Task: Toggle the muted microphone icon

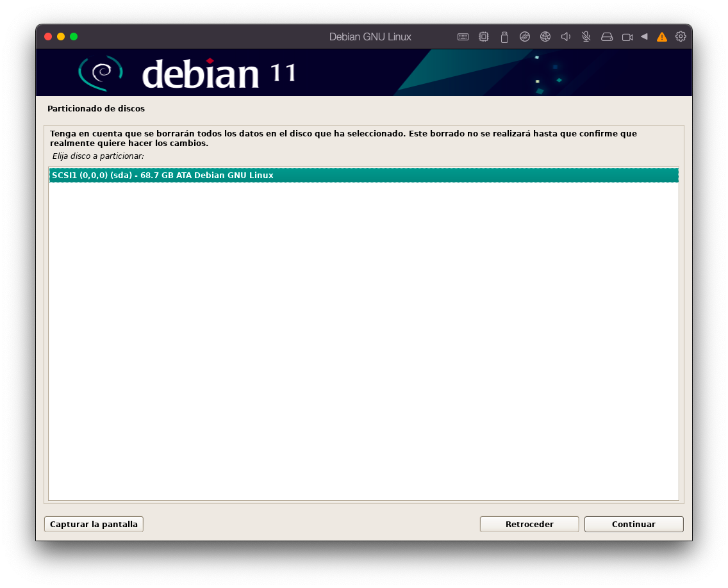Action: pos(586,37)
